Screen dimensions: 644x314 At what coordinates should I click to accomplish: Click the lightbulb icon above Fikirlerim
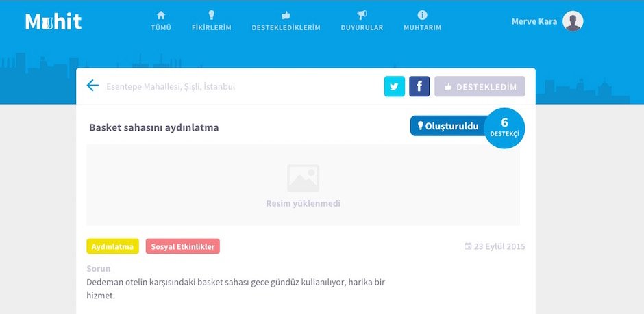(211, 15)
